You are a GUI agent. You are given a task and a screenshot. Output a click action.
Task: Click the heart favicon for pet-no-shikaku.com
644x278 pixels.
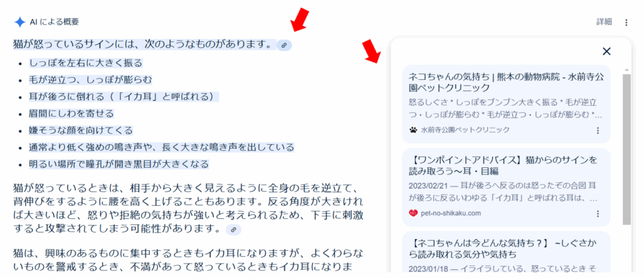(413, 213)
